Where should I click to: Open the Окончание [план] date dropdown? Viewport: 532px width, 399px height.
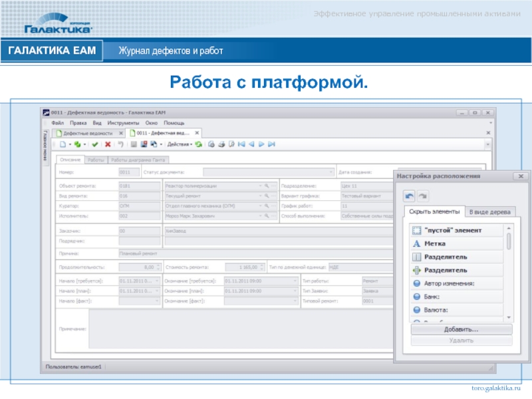tap(295, 291)
